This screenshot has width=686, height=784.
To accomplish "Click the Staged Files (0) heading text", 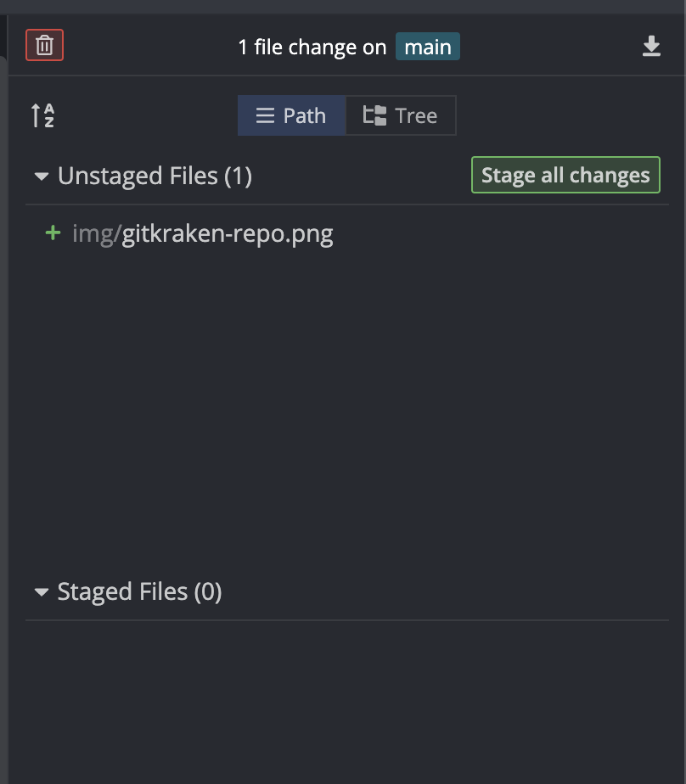I will click(139, 592).
